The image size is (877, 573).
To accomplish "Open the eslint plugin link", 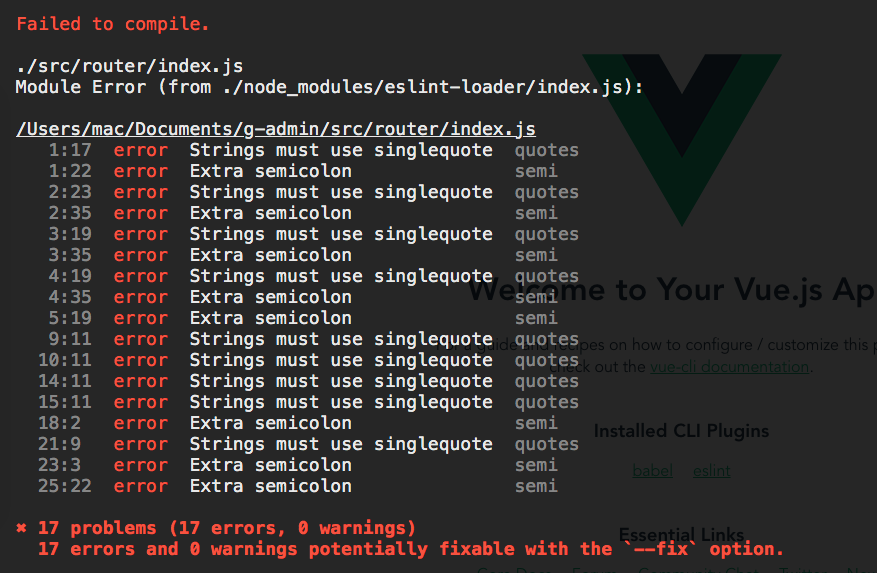I will click(711, 471).
